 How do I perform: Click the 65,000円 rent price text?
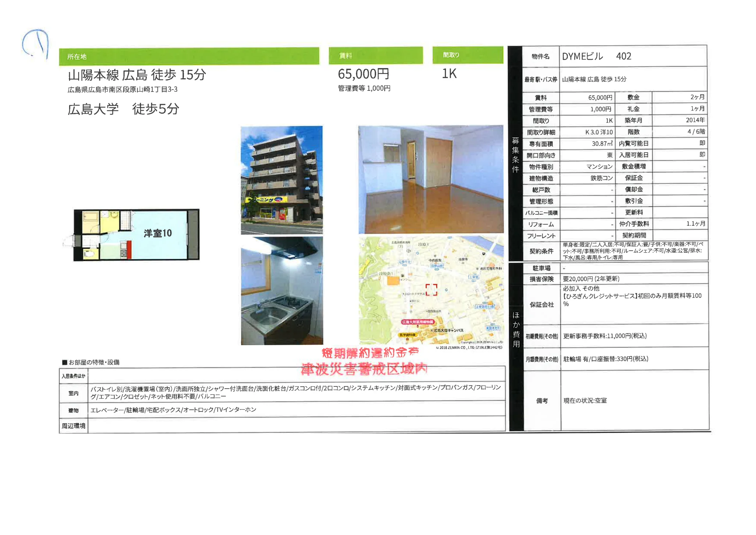tap(363, 74)
